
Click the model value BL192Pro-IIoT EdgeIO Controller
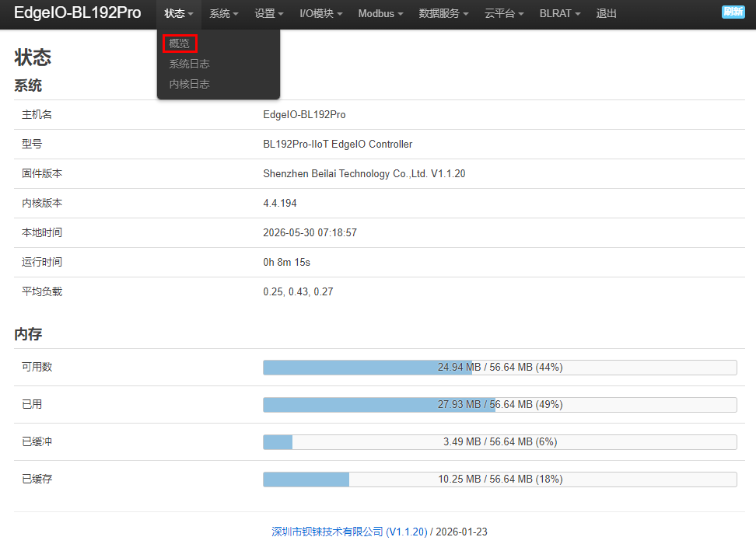pyautogui.click(x=338, y=144)
